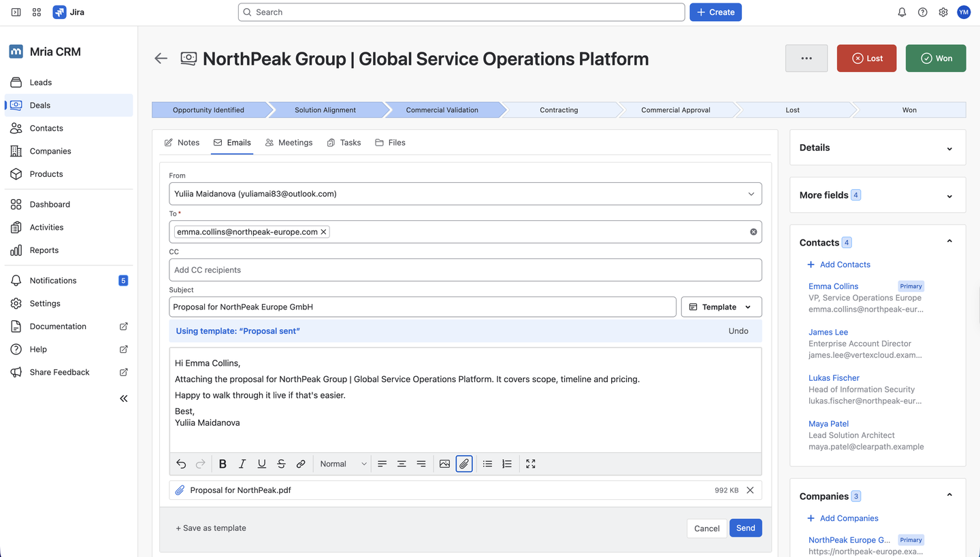This screenshot has width=980, height=557.
Task: Open Reports in the sidebar
Action: pos(69,250)
